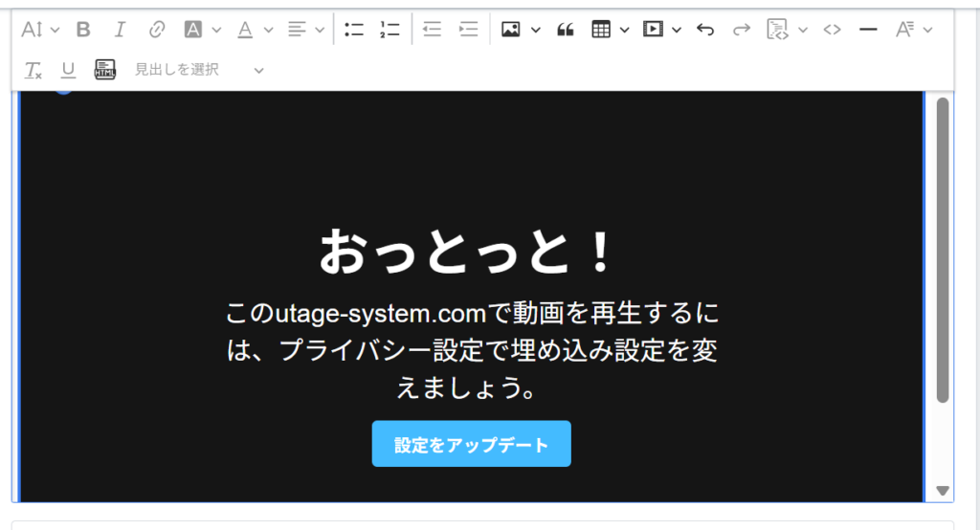The image size is (980, 530).
Task: Open the insert table menu
Action: (610, 30)
